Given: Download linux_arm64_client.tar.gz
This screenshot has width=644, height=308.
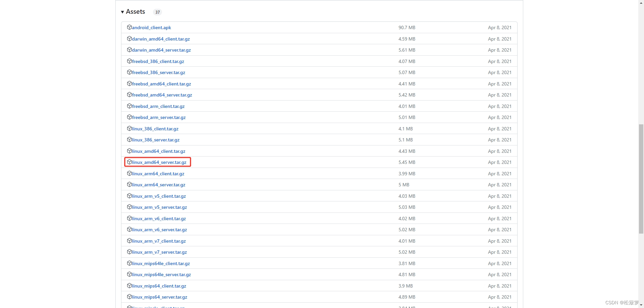Looking at the screenshot, I should pos(158,174).
